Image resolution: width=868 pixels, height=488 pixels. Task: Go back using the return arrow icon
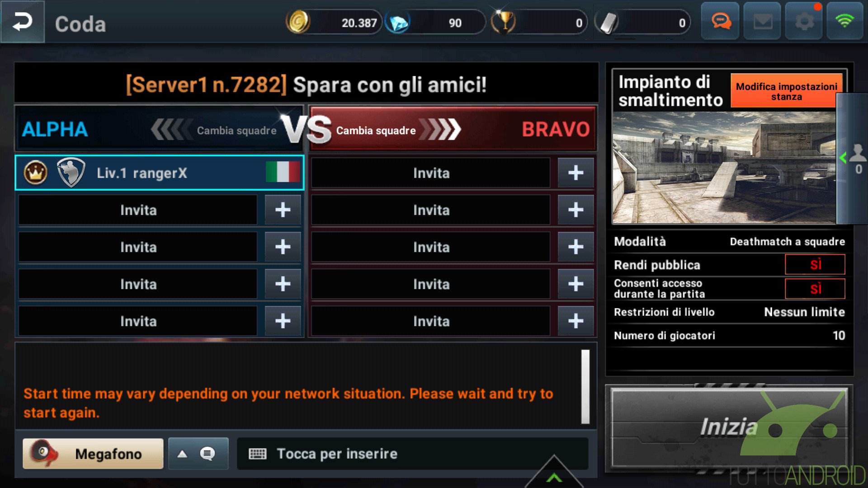pyautogui.click(x=22, y=22)
